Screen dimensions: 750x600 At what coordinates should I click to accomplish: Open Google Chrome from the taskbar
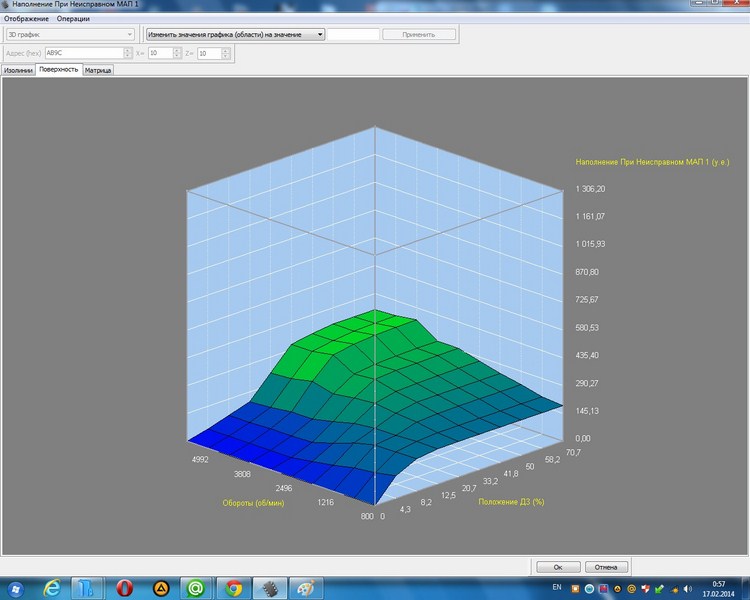pos(233,587)
